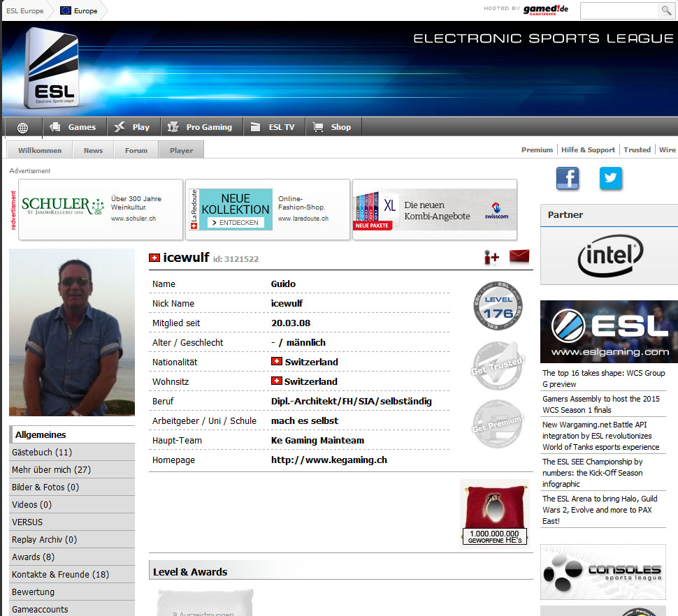Image resolution: width=678 pixels, height=616 pixels.
Task: Switch to the Forum tab
Action: pyautogui.click(x=136, y=150)
